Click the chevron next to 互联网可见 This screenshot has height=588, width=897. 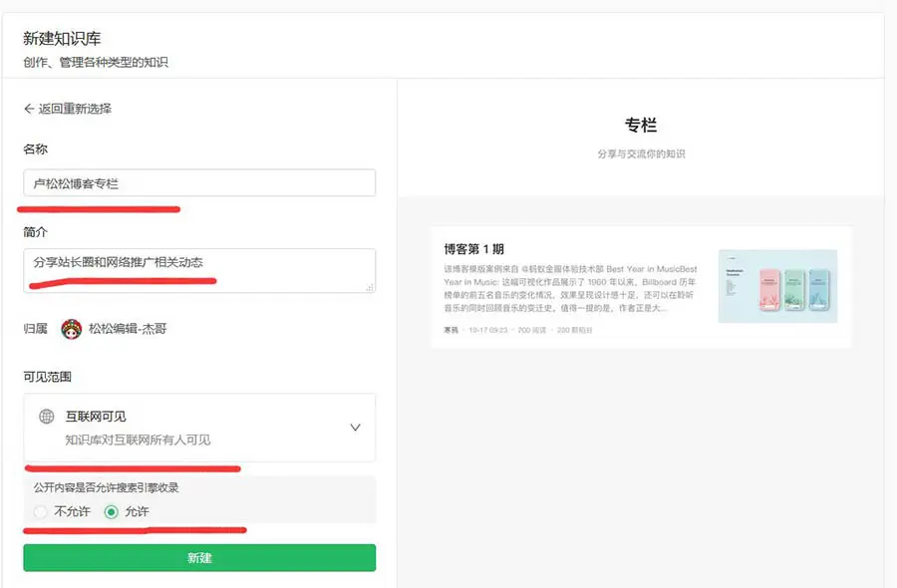tap(355, 427)
